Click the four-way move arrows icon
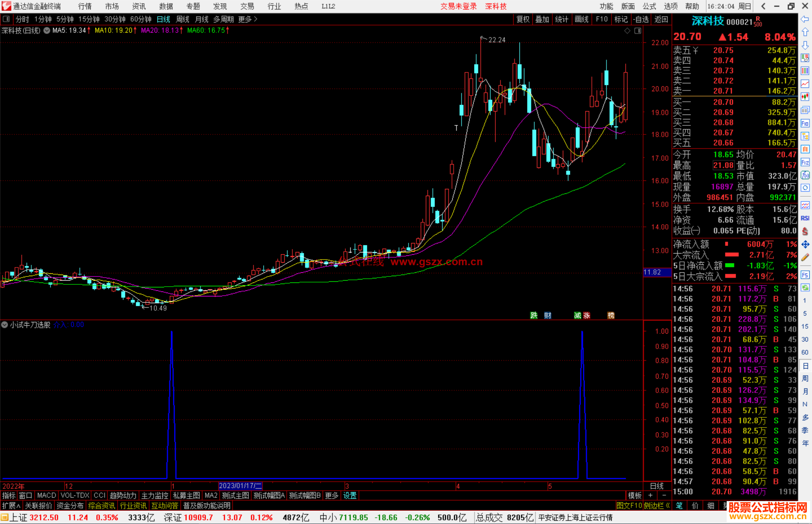The width and height of the screenshot is (812, 524). point(805,245)
